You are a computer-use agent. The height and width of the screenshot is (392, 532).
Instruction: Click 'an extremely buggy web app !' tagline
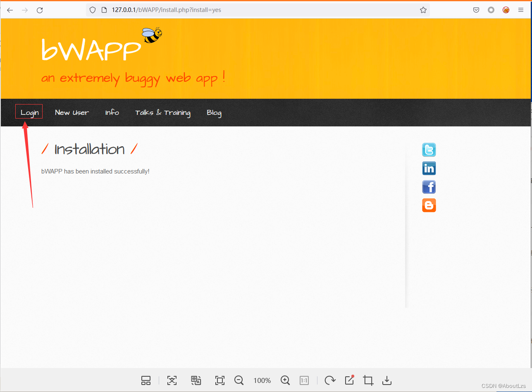coord(133,78)
